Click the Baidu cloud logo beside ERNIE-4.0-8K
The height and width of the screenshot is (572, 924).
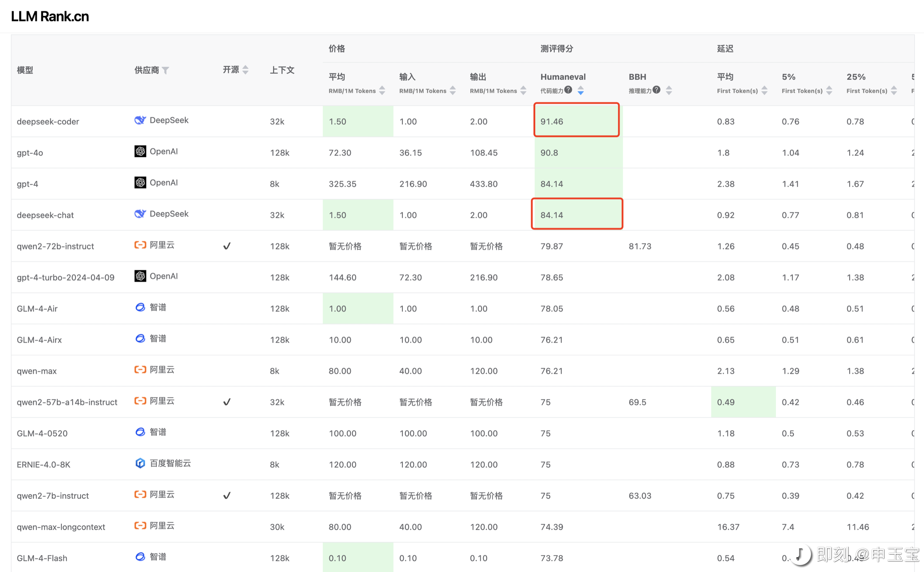point(140,463)
